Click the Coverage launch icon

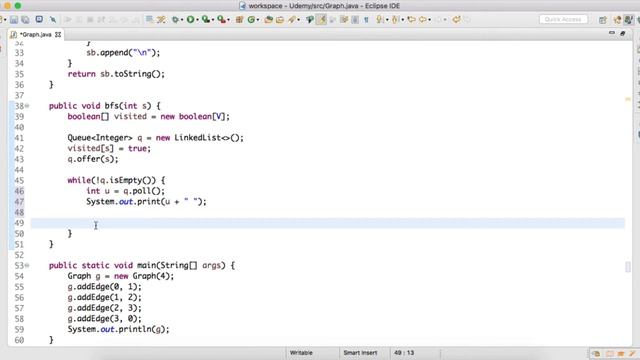[206, 20]
